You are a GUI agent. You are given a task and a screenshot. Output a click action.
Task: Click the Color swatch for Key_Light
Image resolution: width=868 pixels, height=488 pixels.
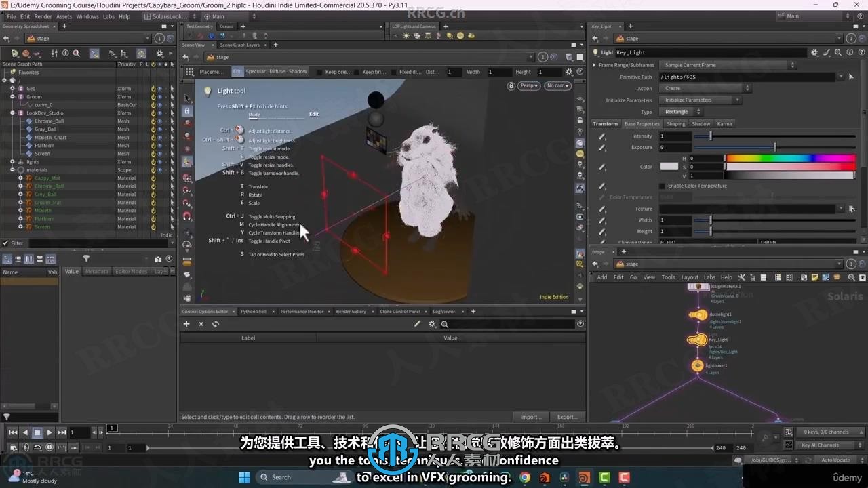(669, 167)
